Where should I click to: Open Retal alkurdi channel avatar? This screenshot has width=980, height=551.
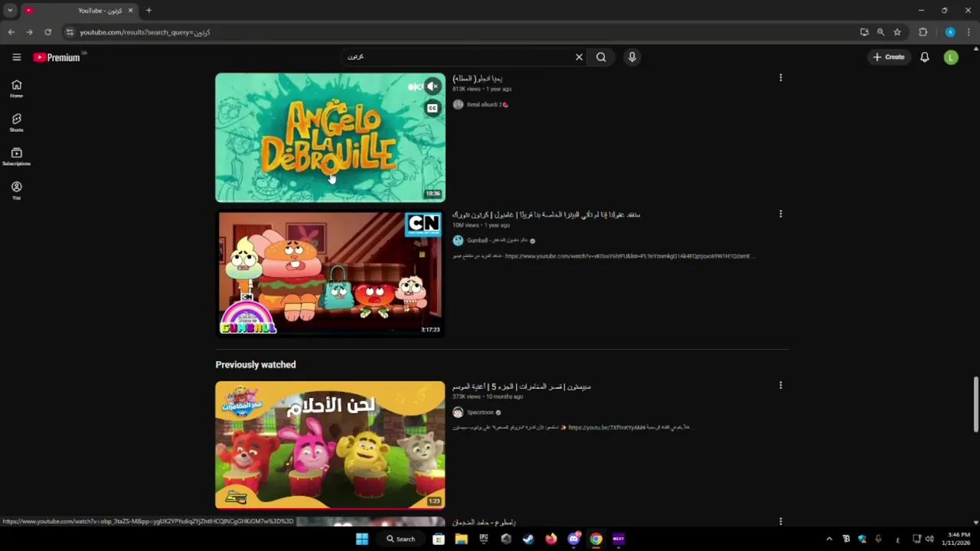458,105
